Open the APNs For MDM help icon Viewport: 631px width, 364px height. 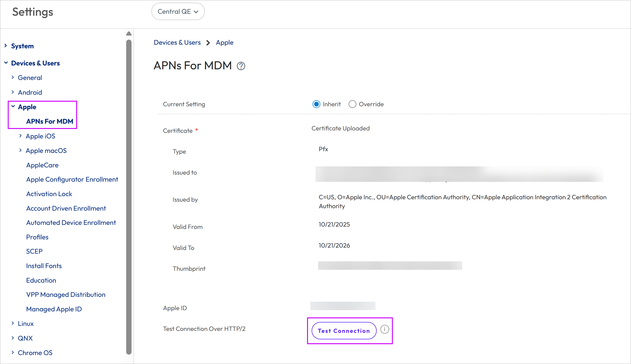[241, 66]
